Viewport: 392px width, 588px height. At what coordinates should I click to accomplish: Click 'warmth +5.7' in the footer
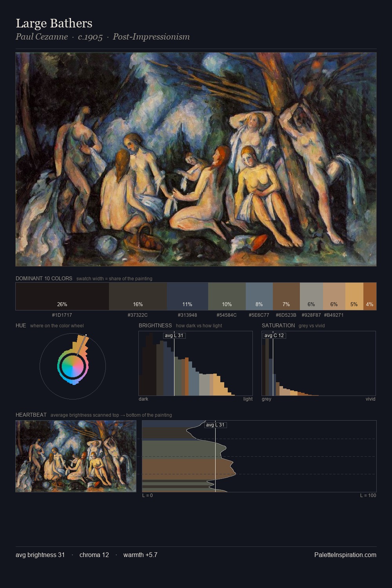[140, 555]
